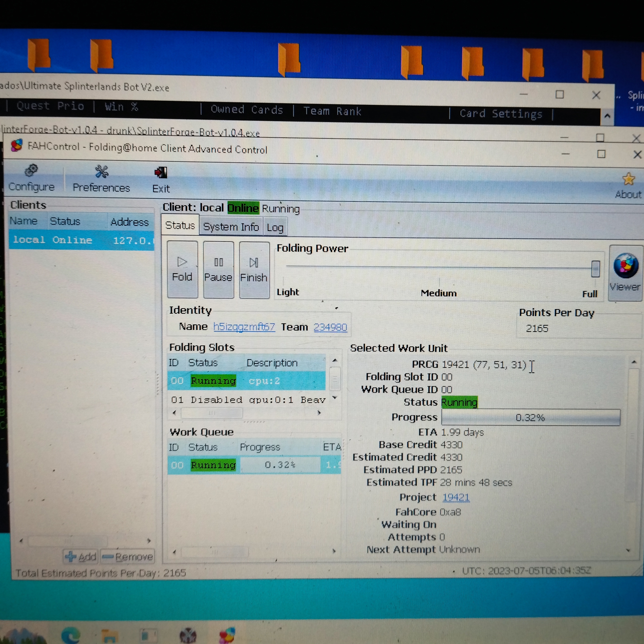Click the Add client plus button
This screenshot has width=644, height=644.
pyautogui.click(x=81, y=556)
